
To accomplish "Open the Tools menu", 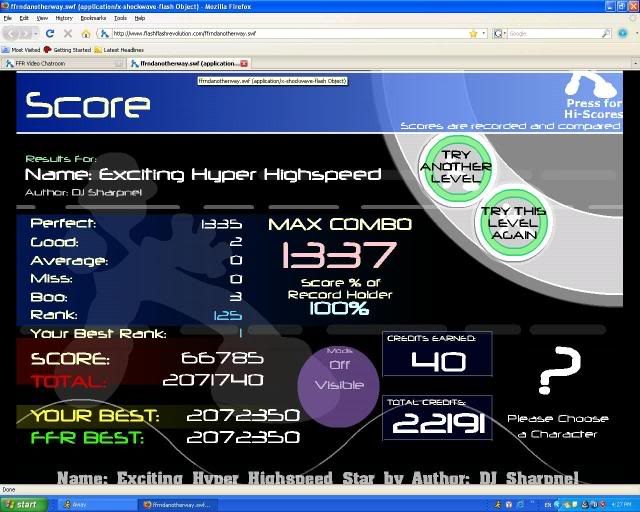I will click(120, 18).
